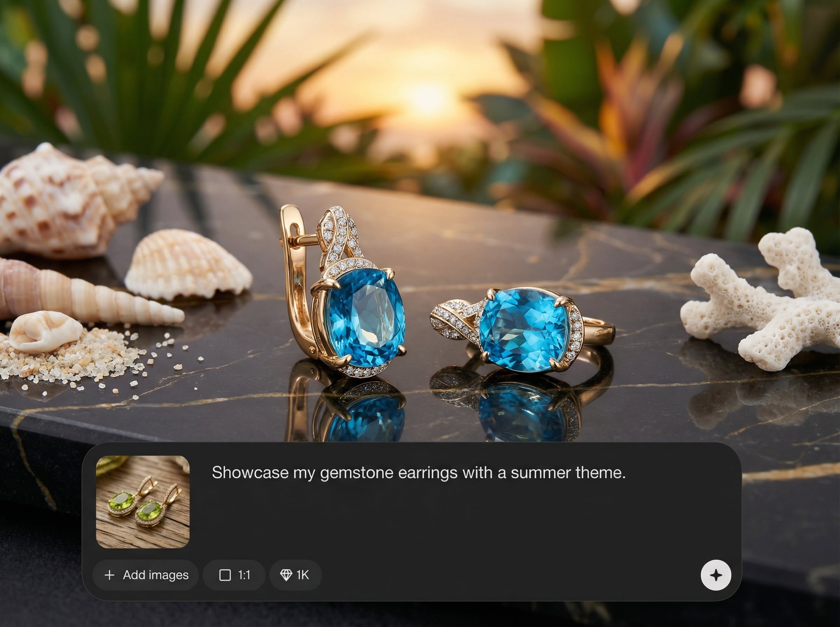Click the plus icon beside Add images
The width and height of the screenshot is (840, 627).
[x=109, y=575]
